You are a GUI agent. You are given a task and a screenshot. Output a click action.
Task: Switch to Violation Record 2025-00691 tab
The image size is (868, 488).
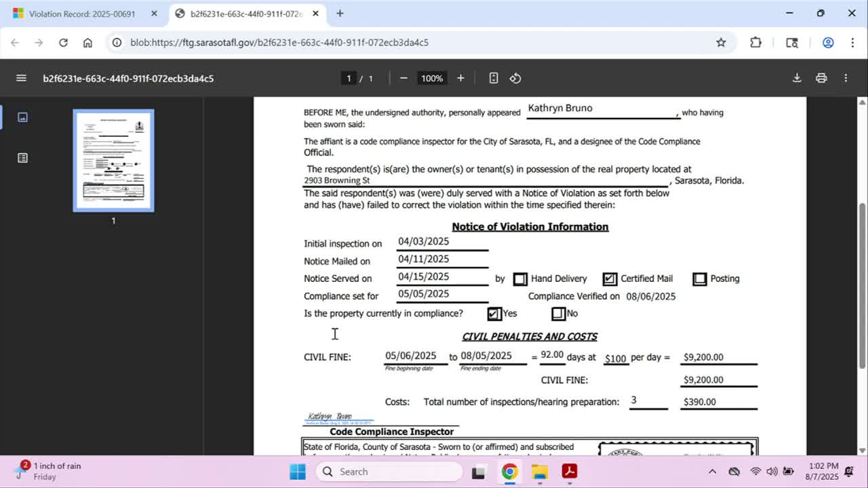click(x=83, y=13)
